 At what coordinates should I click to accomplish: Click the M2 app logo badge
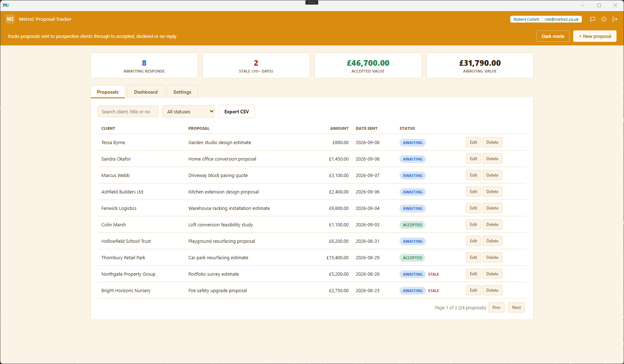10,19
